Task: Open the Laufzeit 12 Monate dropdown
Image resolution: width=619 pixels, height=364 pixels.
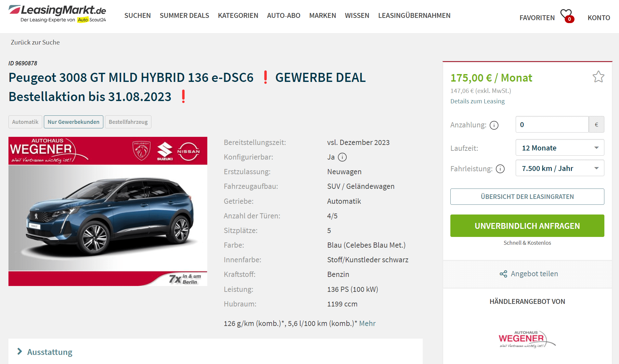Action: [x=560, y=148]
